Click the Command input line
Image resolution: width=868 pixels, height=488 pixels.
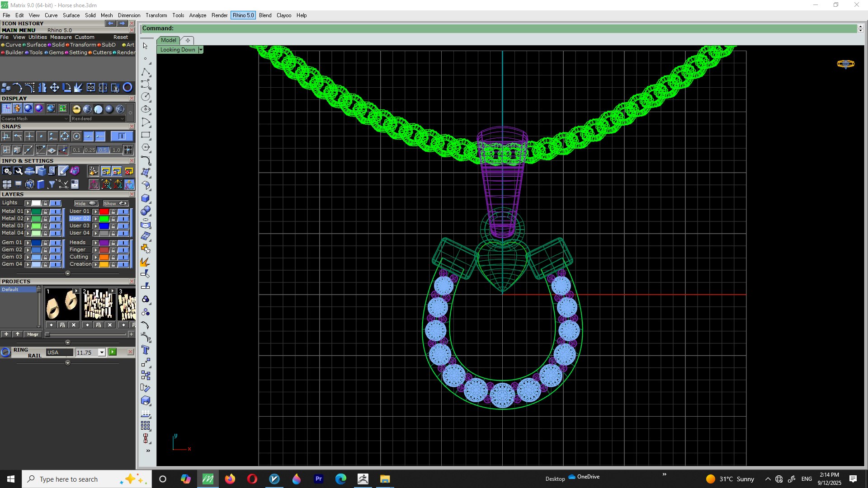coord(499,28)
